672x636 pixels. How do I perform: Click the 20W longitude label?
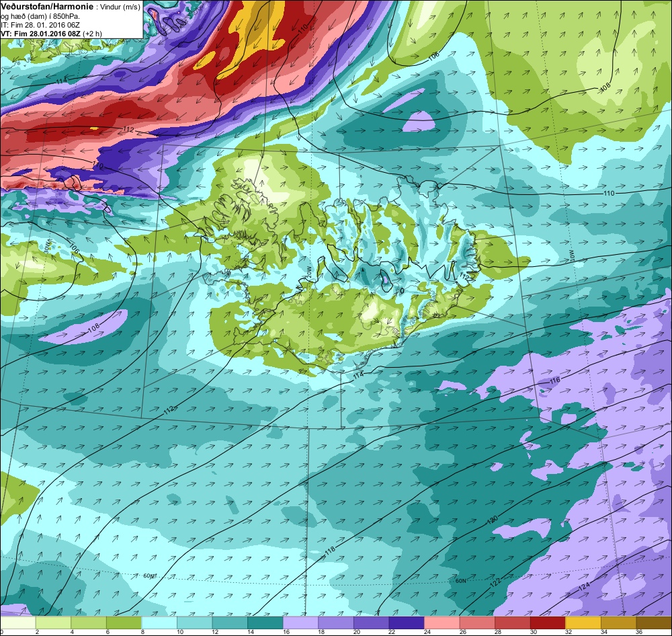[308, 274]
